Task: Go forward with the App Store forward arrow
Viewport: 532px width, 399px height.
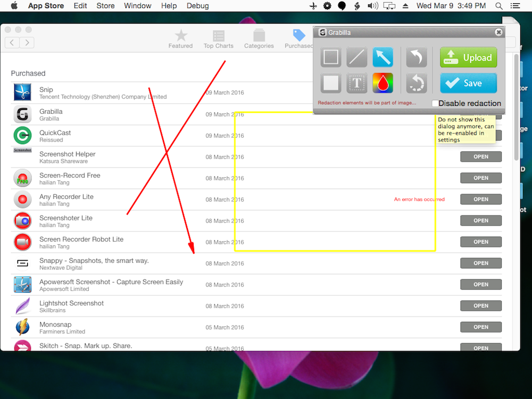Action: point(27,43)
